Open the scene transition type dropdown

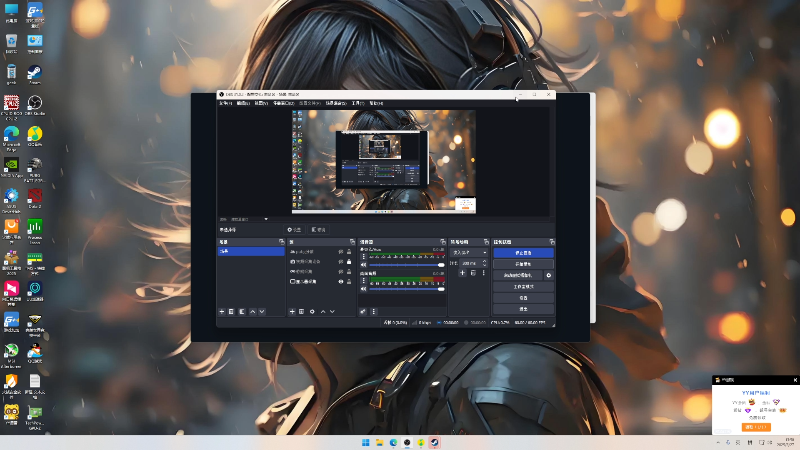[x=469, y=253]
